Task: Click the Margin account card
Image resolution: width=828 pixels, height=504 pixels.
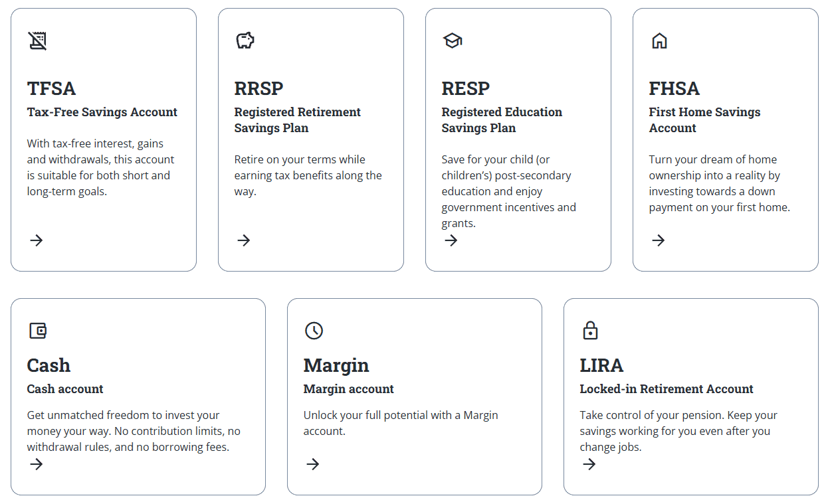Action: (x=414, y=396)
